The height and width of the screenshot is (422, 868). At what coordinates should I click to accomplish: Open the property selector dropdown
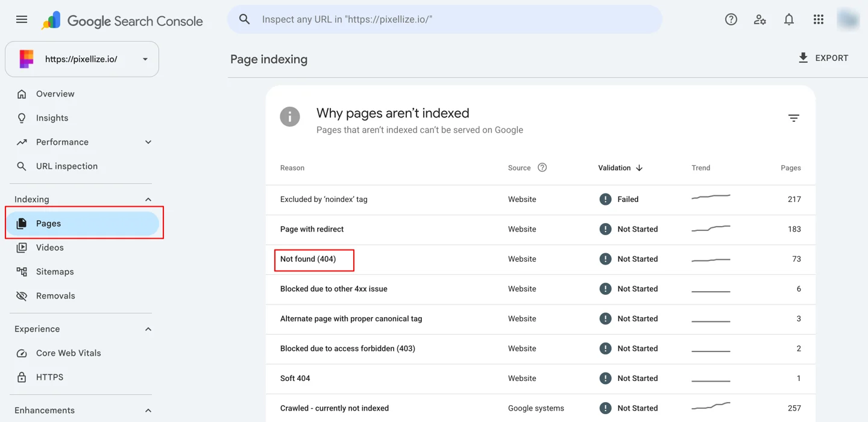pyautogui.click(x=82, y=59)
